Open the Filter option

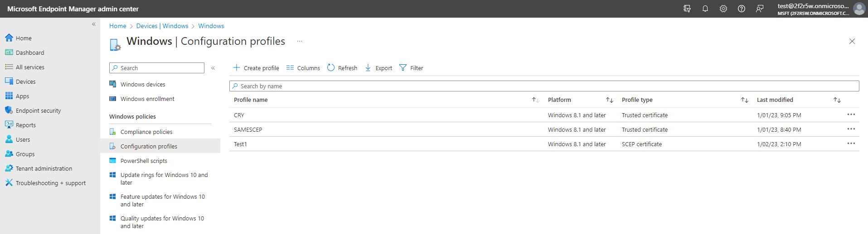(x=411, y=68)
